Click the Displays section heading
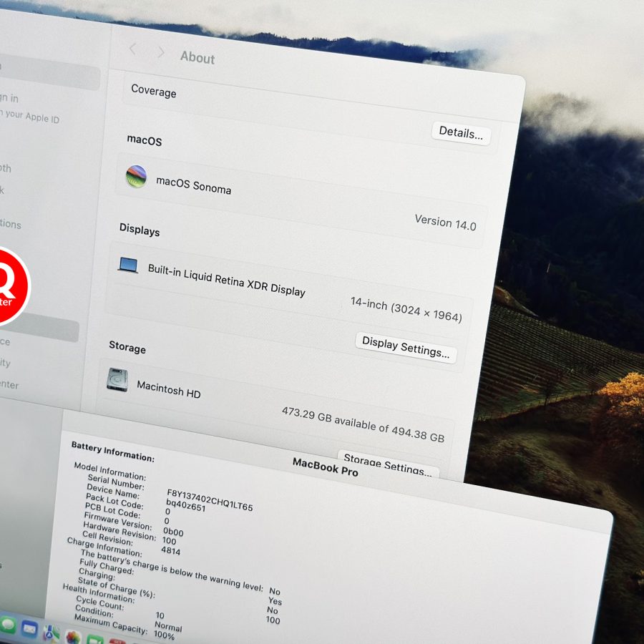 [140, 230]
